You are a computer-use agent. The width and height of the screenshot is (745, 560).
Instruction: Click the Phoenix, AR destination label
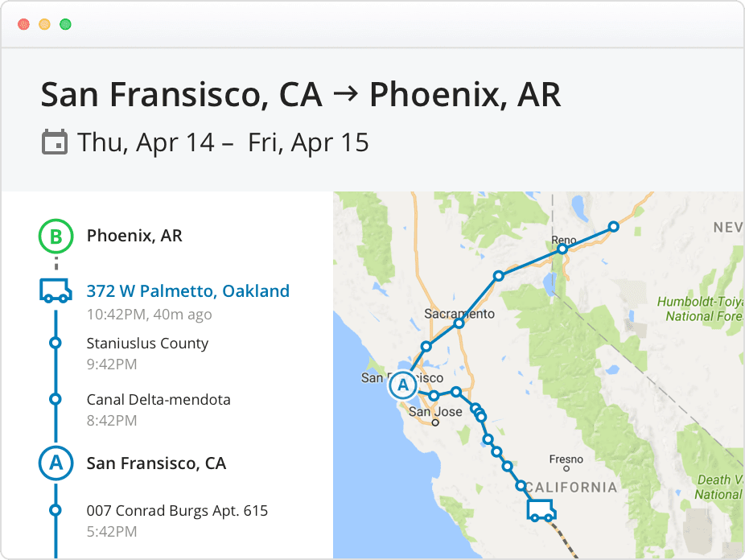tap(134, 236)
